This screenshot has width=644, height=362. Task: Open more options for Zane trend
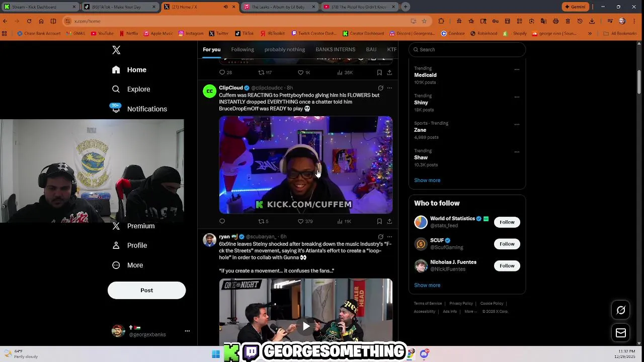[517, 124]
